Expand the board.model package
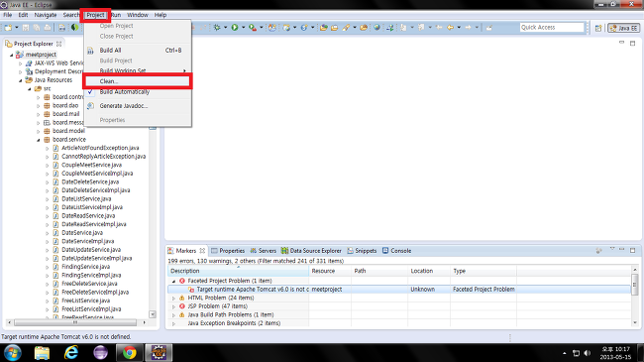This screenshot has width=644, height=362. (39, 132)
